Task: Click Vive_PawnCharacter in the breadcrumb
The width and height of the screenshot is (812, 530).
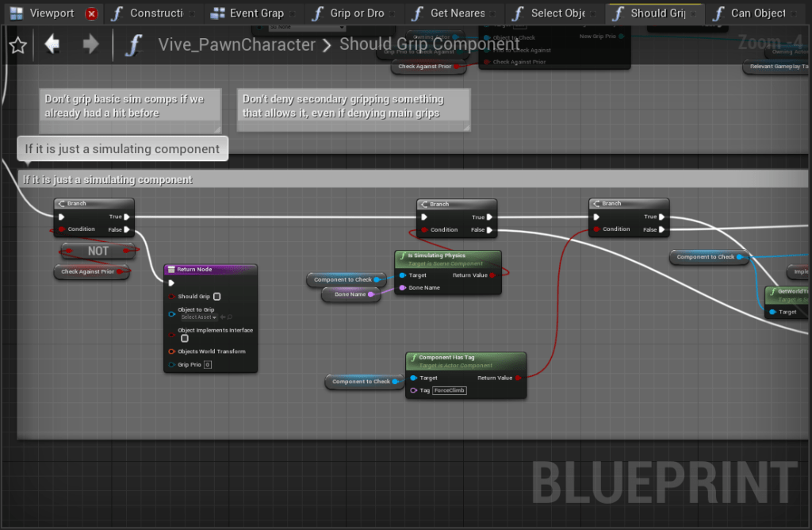Action: point(236,45)
